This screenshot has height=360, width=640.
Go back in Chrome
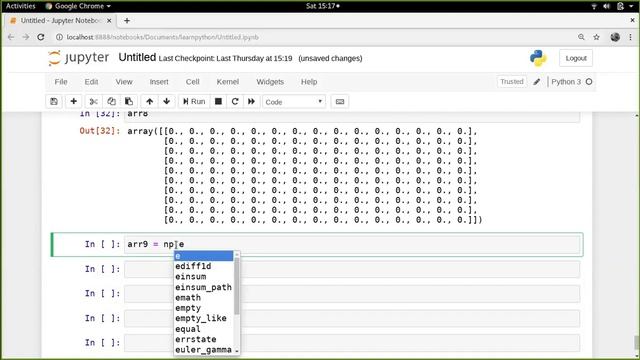click(x=11, y=37)
